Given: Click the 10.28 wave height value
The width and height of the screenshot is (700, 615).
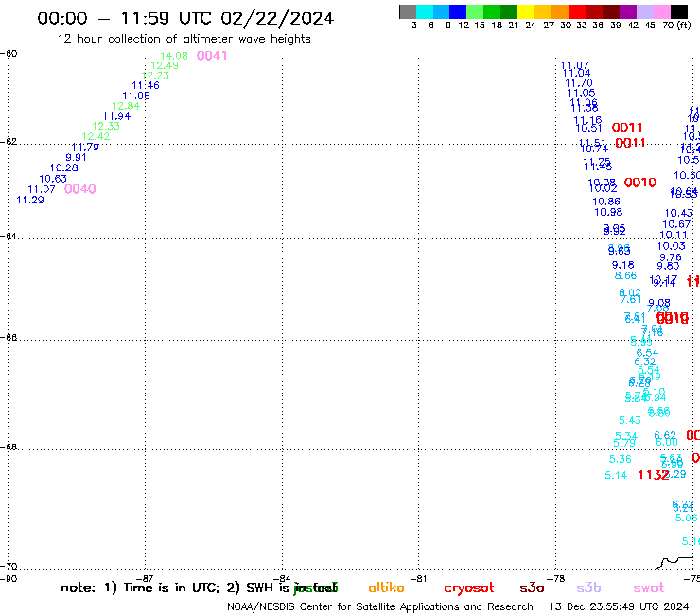Looking at the screenshot, I should (x=63, y=167).
